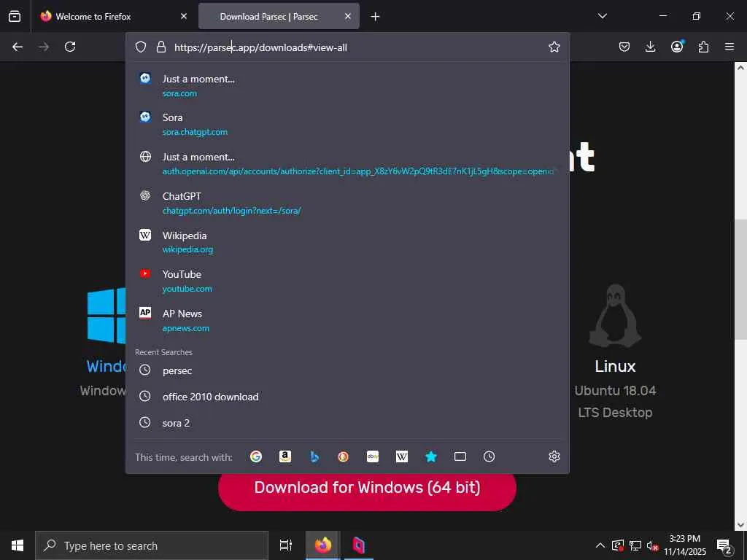The image size is (747, 560).
Task: Select sora.com Just a moment suggestion
Action: (x=347, y=86)
